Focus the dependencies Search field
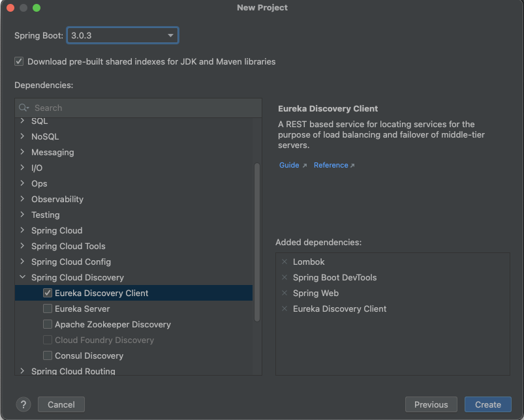Screen dimensions: 524x420 click(138, 108)
